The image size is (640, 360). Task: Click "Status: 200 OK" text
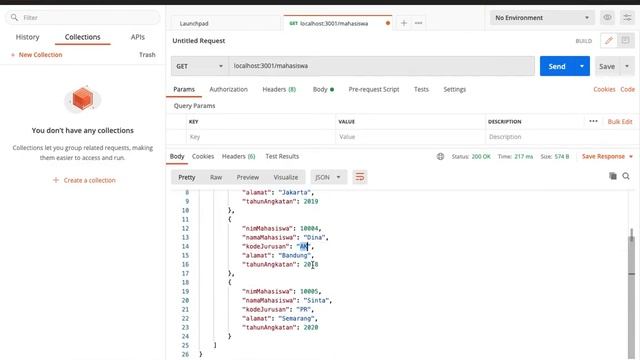point(471,156)
